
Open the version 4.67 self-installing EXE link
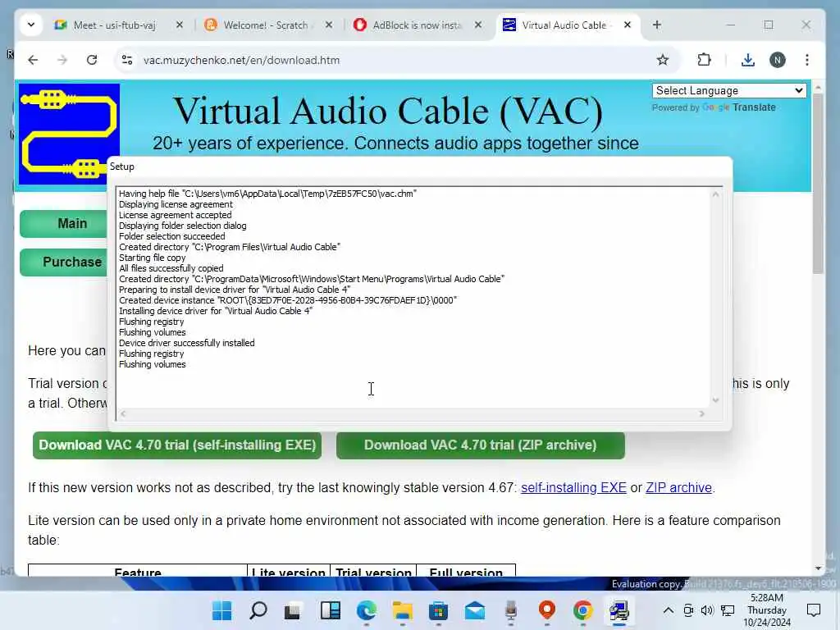(573, 487)
